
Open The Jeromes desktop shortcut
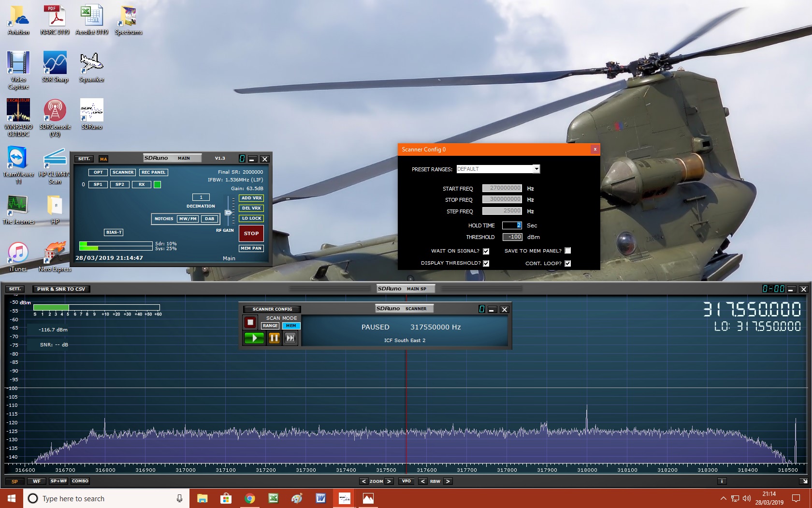(x=18, y=209)
